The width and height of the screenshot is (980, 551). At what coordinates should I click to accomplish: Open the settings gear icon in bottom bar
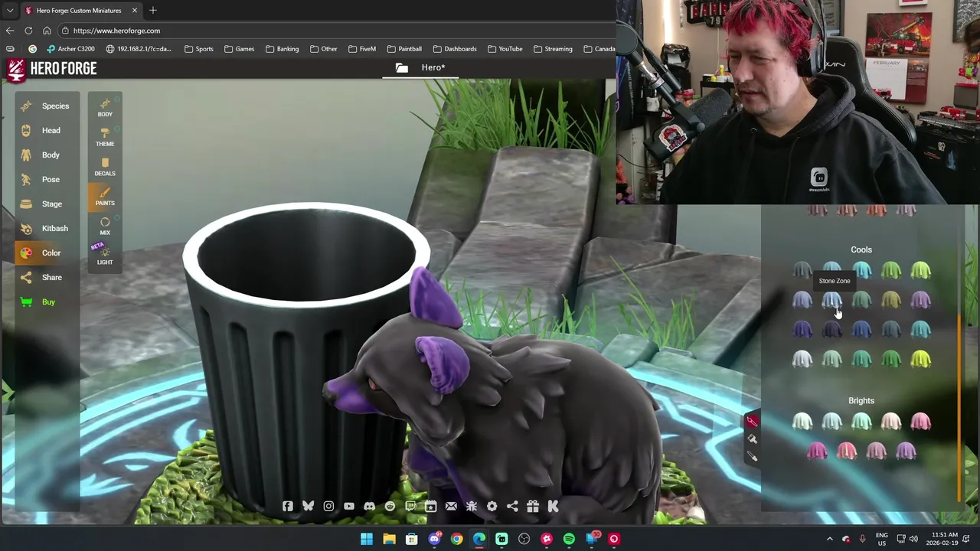pos(492,506)
